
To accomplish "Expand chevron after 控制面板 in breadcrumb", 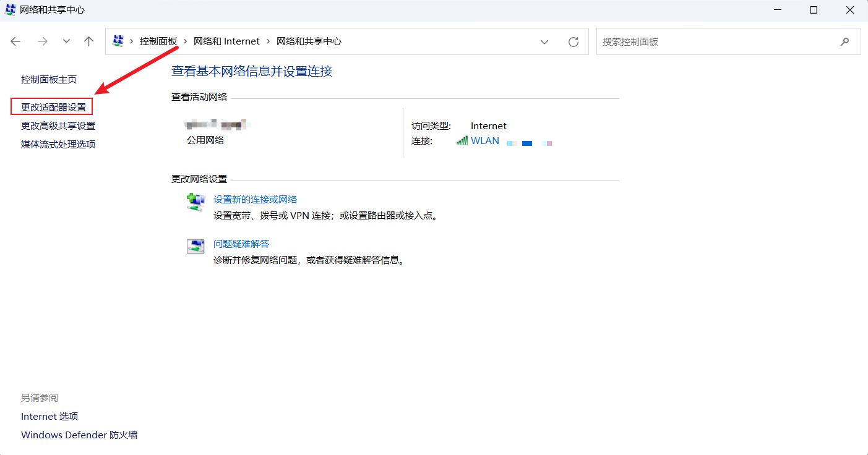I will pyautogui.click(x=186, y=41).
